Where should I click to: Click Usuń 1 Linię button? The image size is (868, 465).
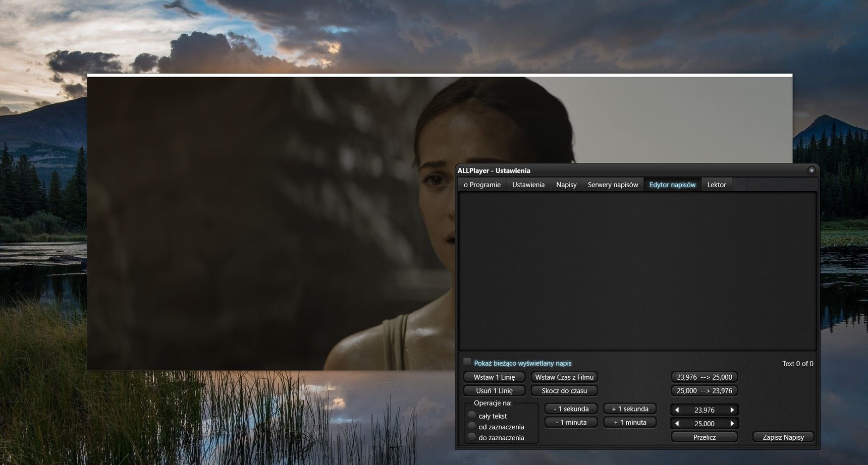494,391
